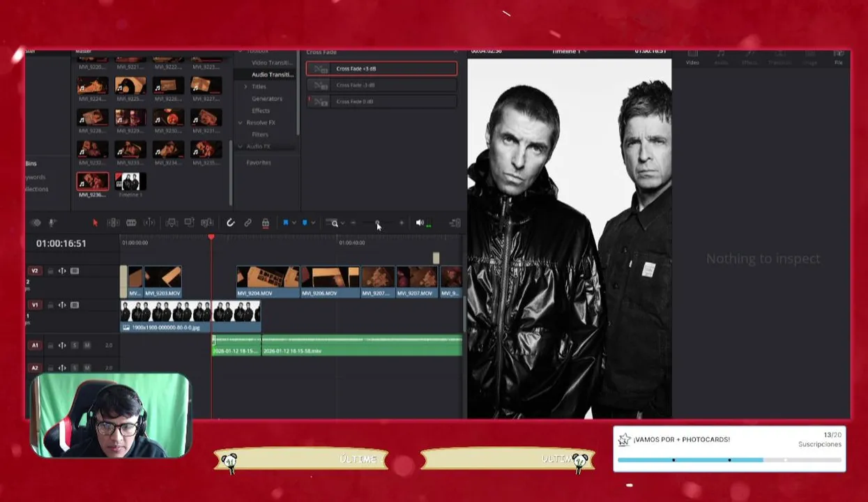
Task: Select the V1 track destination badge
Action: point(35,305)
